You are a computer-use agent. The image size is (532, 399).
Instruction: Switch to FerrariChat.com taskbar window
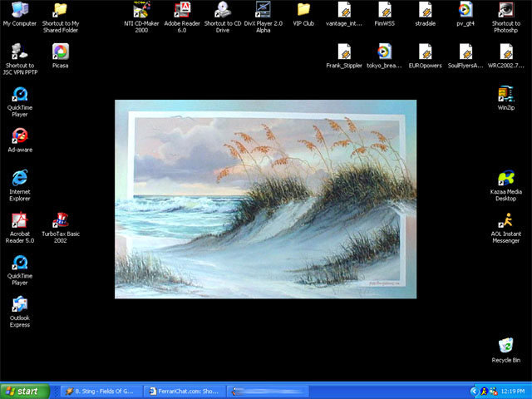185,392
